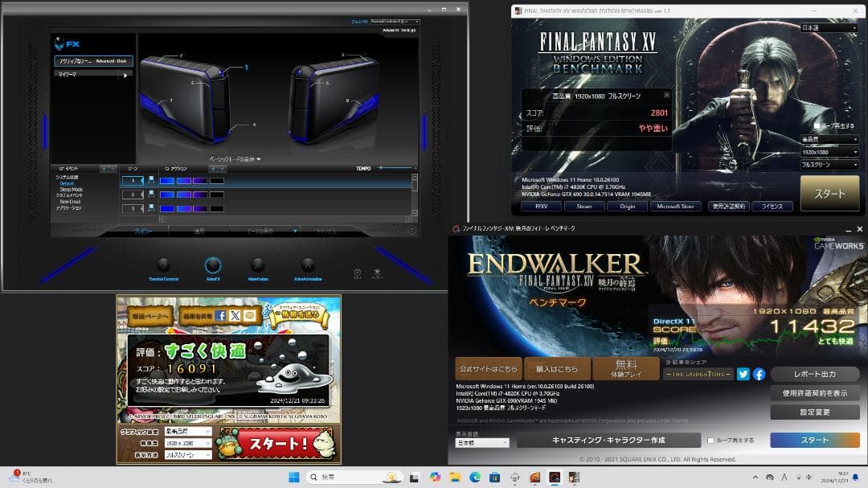Click the Windows Start button on taskbar

pos(293,477)
